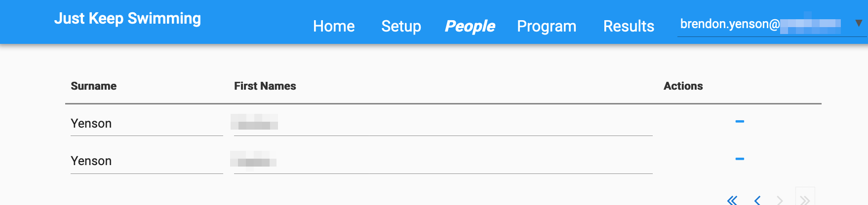Image resolution: width=868 pixels, height=205 pixels.
Task: Remove the first Yenson row via minus icon
Action: tap(739, 121)
